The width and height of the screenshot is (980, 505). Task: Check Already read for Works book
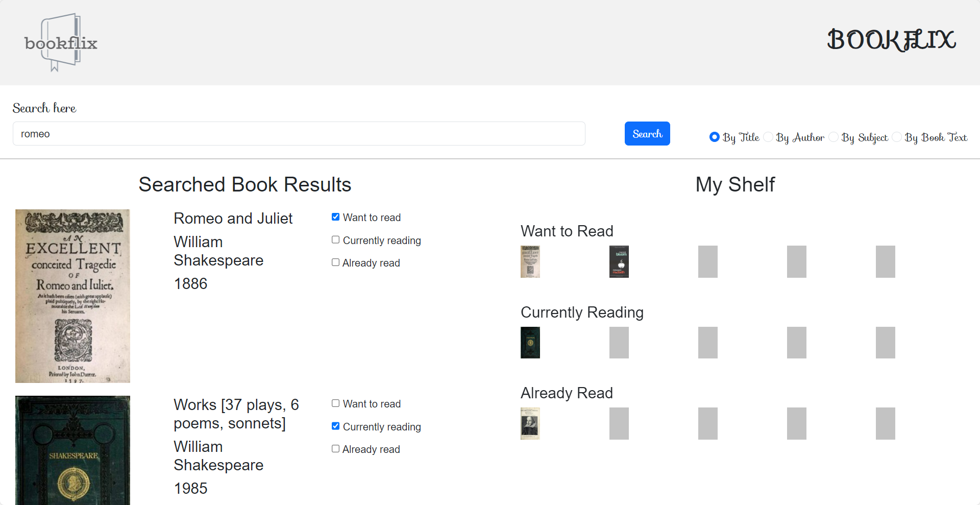click(x=335, y=449)
